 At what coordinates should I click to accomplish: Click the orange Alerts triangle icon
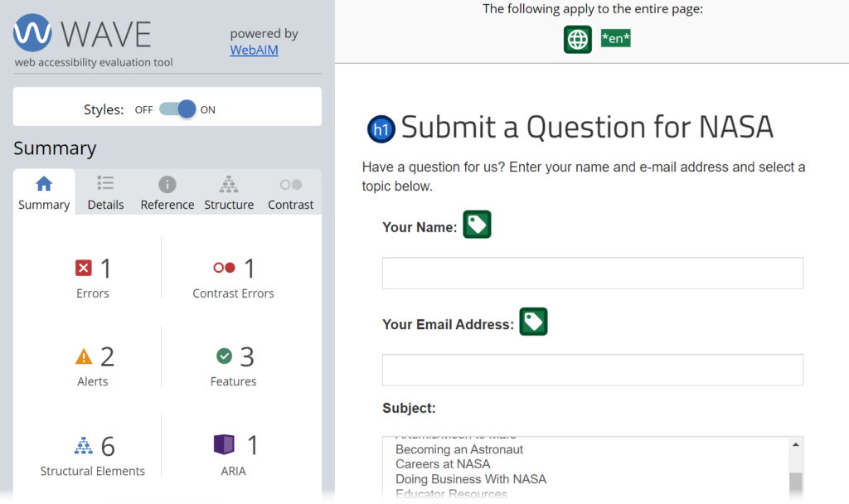84,356
